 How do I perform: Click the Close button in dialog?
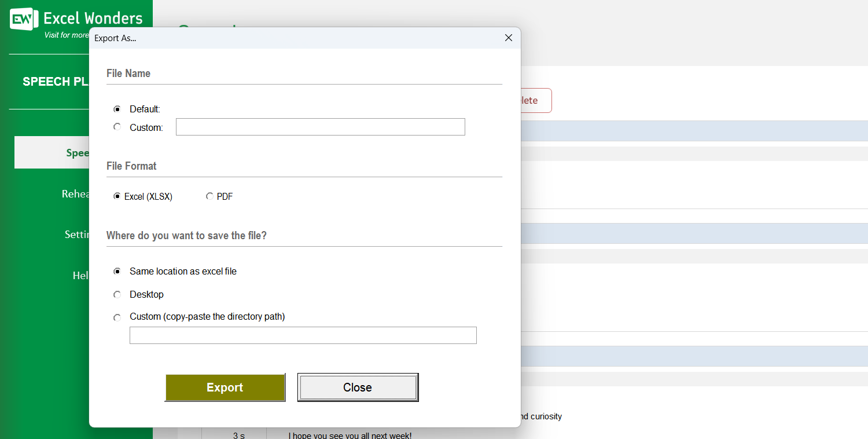point(358,387)
